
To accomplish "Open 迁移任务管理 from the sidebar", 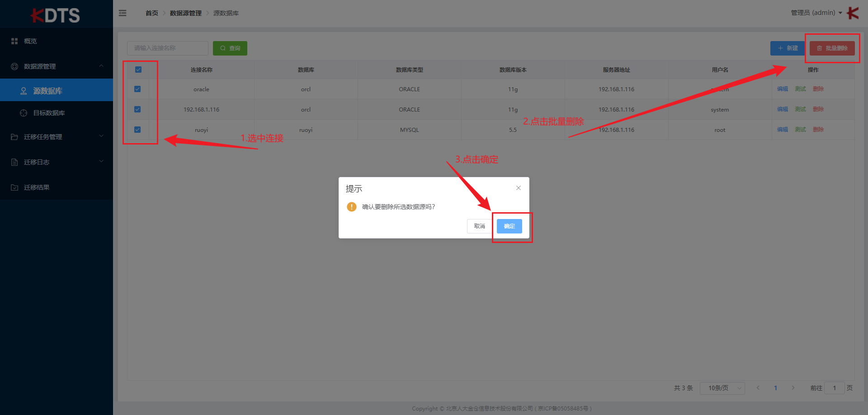I will click(43, 136).
